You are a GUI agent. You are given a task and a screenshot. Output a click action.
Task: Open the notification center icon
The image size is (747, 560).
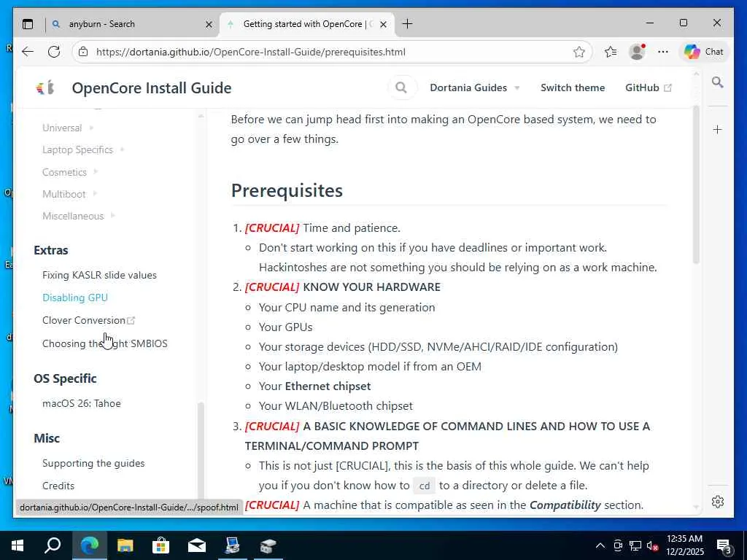point(724,546)
